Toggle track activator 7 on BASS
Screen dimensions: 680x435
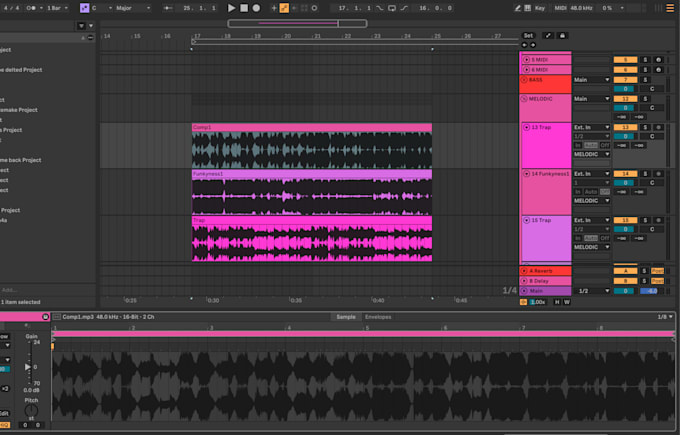(x=625, y=80)
